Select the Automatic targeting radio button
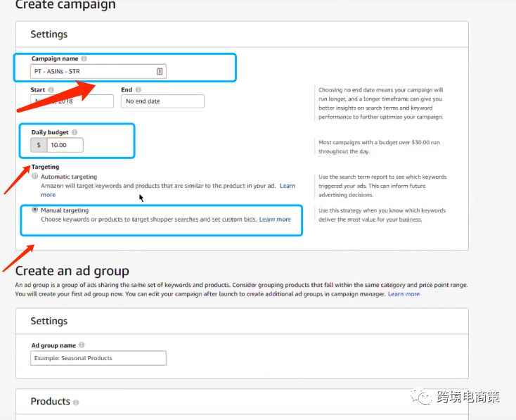516x420 pixels. [35, 177]
